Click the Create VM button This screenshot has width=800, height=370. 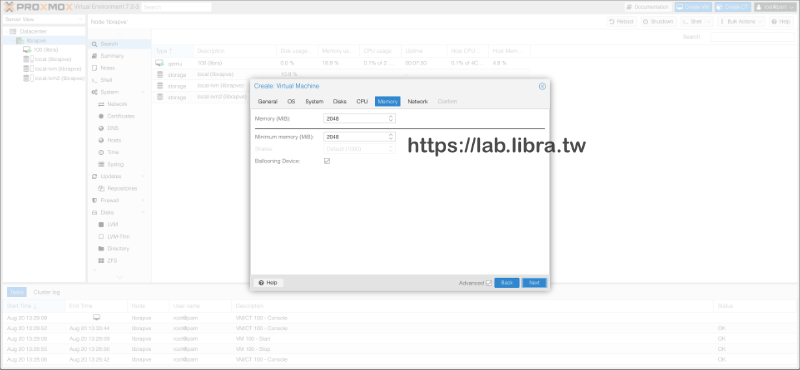pyautogui.click(x=693, y=7)
